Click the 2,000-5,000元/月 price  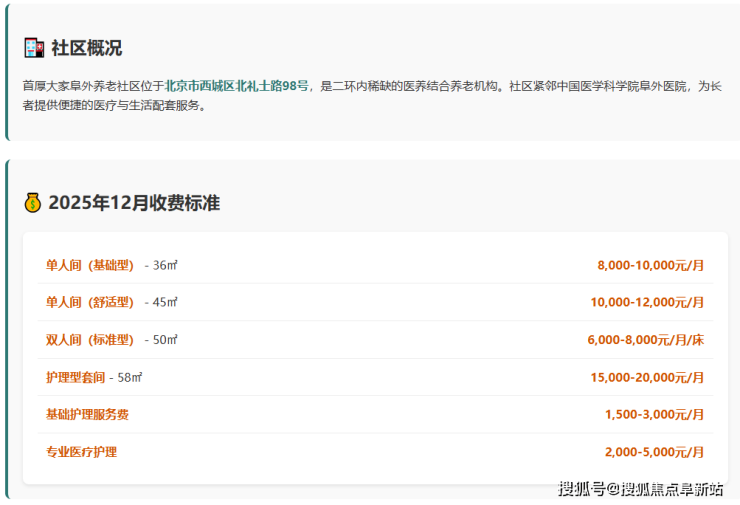pos(654,452)
